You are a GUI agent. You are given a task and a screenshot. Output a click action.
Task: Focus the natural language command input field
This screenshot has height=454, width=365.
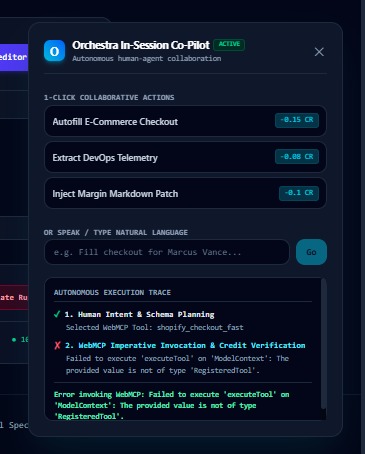click(x=167, y=252)
